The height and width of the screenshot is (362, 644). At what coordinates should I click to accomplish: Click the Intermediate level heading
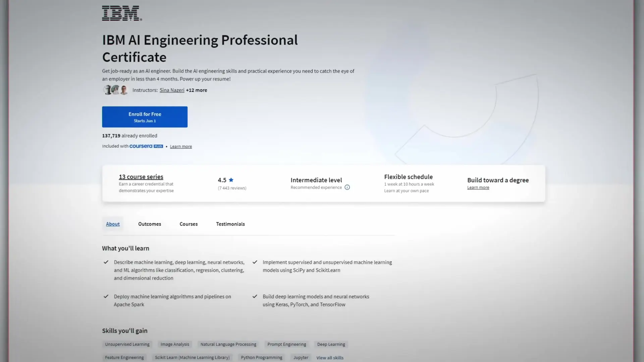[316, 180]
